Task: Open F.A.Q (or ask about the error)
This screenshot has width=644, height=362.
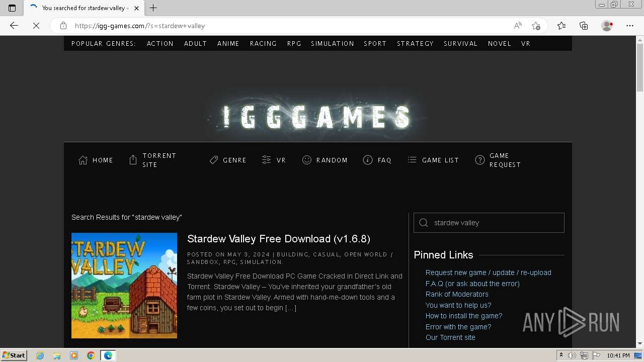Action: pyautogui.click(x=472, y=284)
